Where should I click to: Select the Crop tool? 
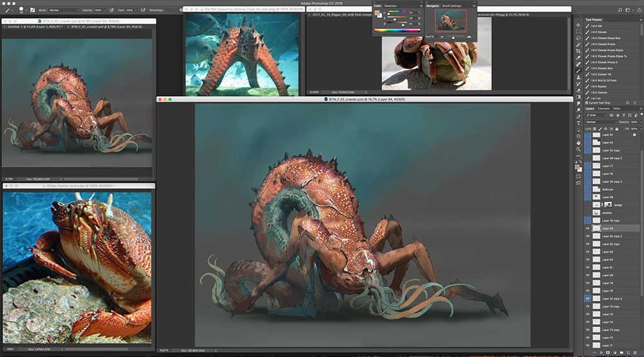click(578, 51)
